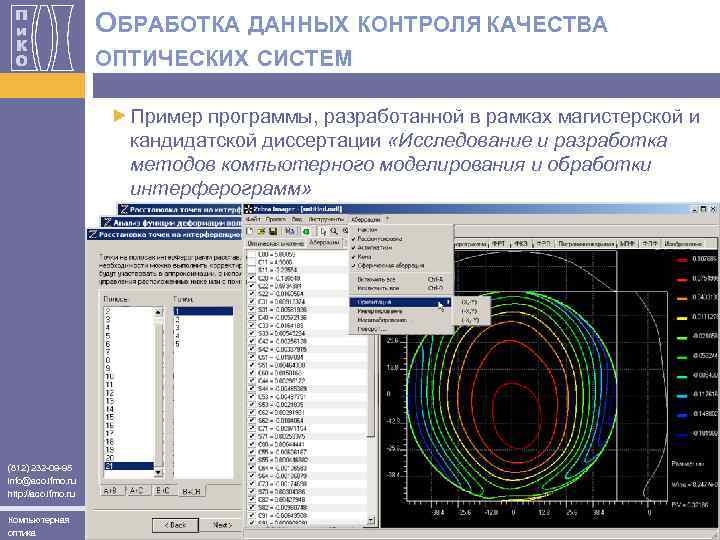Click the blue toolbar icon beside Save
The image size is (720, 540).
(x=290, y=231)
